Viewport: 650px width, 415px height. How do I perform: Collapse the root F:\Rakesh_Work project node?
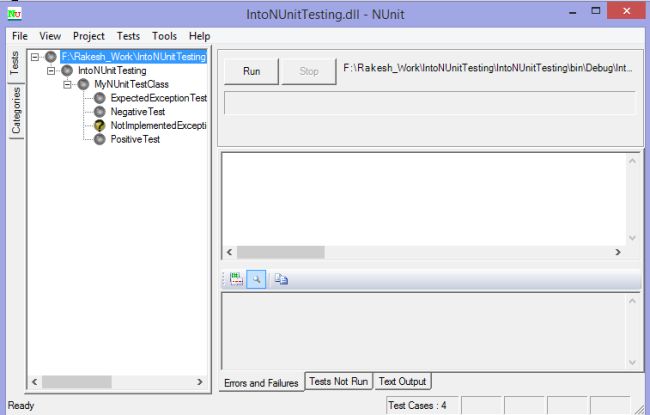[35, 57]
